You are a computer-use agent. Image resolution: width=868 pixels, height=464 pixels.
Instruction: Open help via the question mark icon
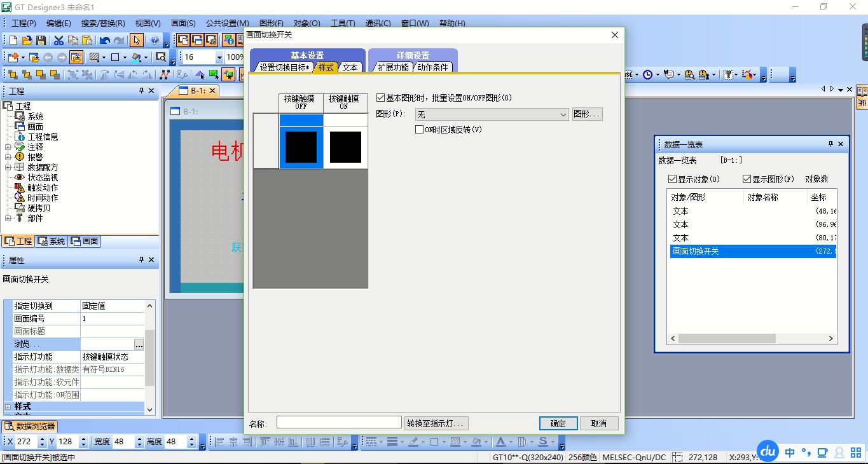click(x=155, y=40)
